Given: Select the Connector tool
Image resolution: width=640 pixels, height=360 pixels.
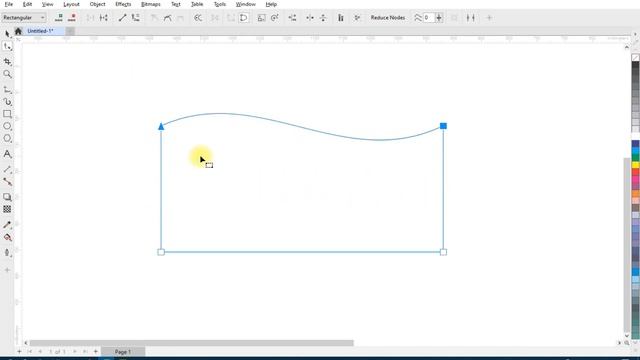Looking at the screenshot, I should 7,182.
